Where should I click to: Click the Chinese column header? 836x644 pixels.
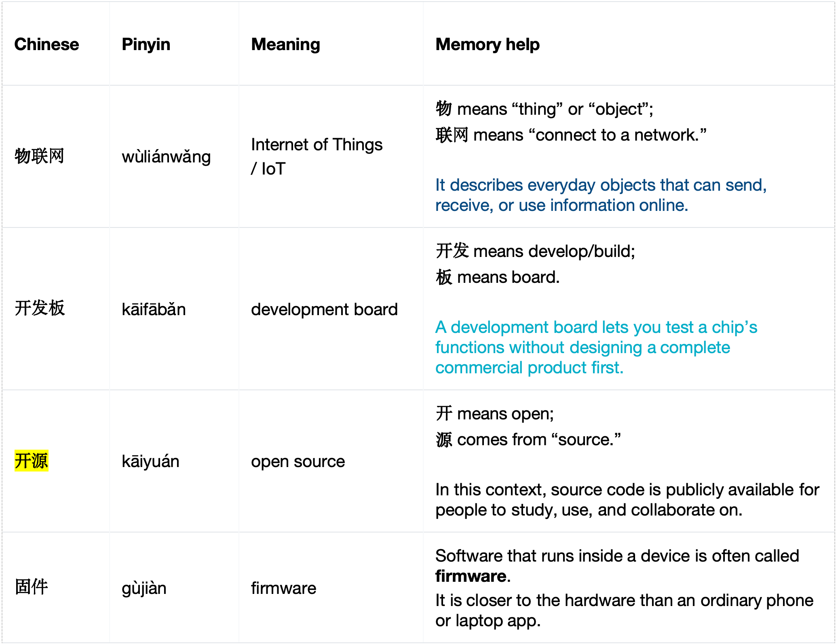[46, 44]
